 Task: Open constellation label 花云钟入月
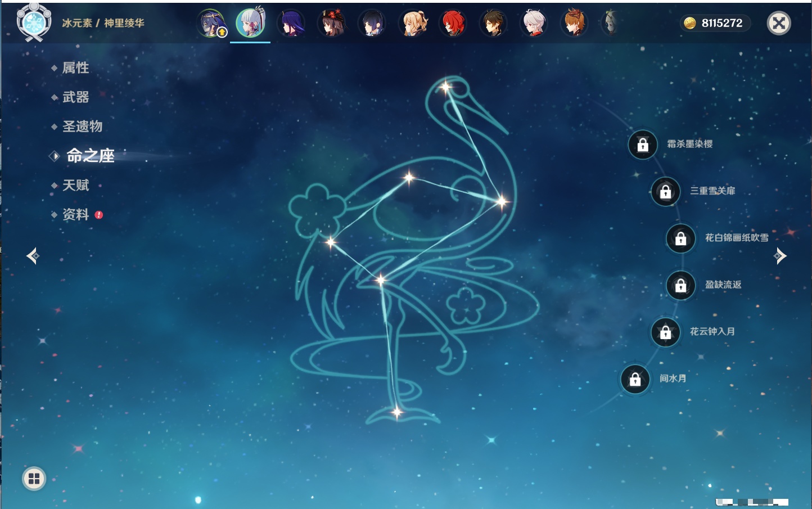pos(712,331)
